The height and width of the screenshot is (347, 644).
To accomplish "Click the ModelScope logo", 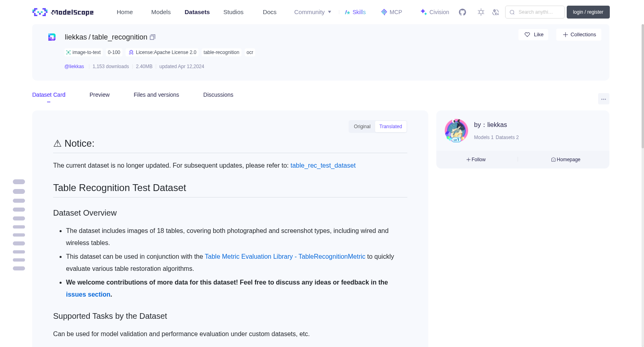I will (x=63, y=12).
